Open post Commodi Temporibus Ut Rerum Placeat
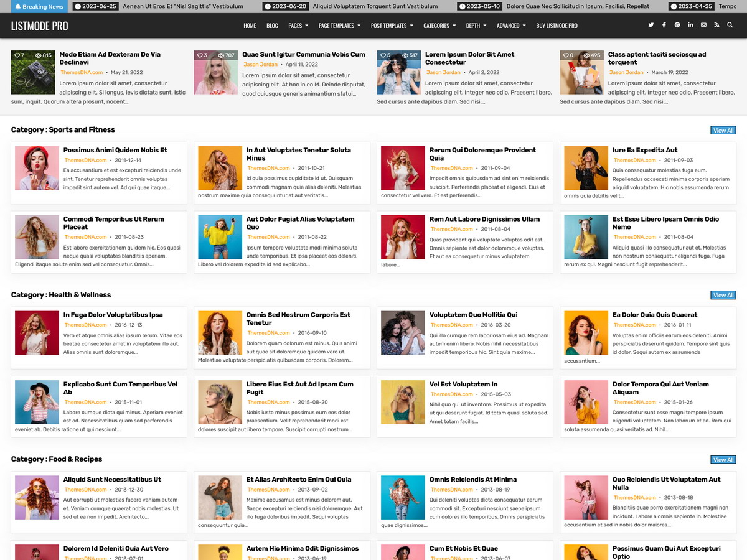Image resolution: width=747 pixels, height=560 pixels. click(113, 223)
